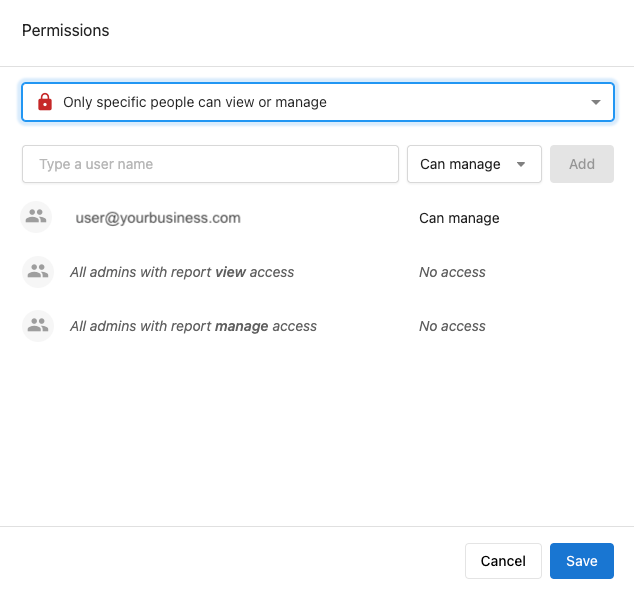Image resolution: width=634 pixels, height=592 pixels.
Task: Click group icon for report view admins
Action: pyautogui.click(x=38, y=272)
